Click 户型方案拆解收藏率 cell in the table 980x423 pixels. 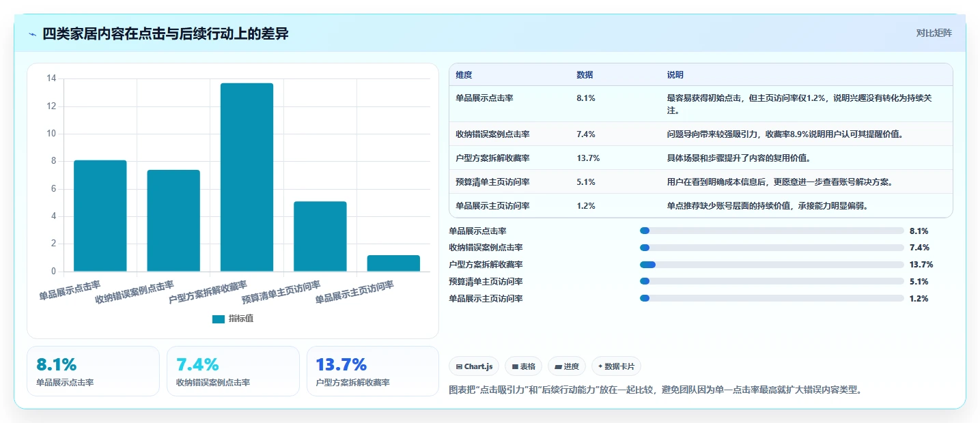pyautogui.click(x=492, y=158)
